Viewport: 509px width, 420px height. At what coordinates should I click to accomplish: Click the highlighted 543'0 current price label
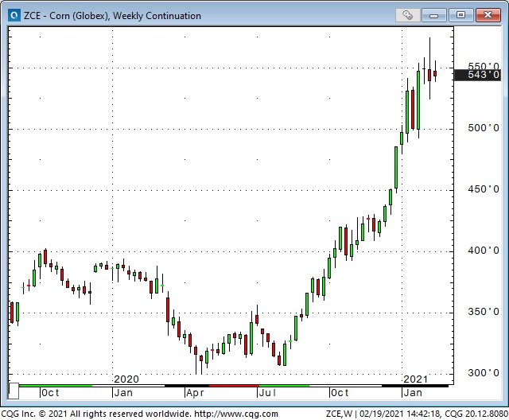coord(477,75)
